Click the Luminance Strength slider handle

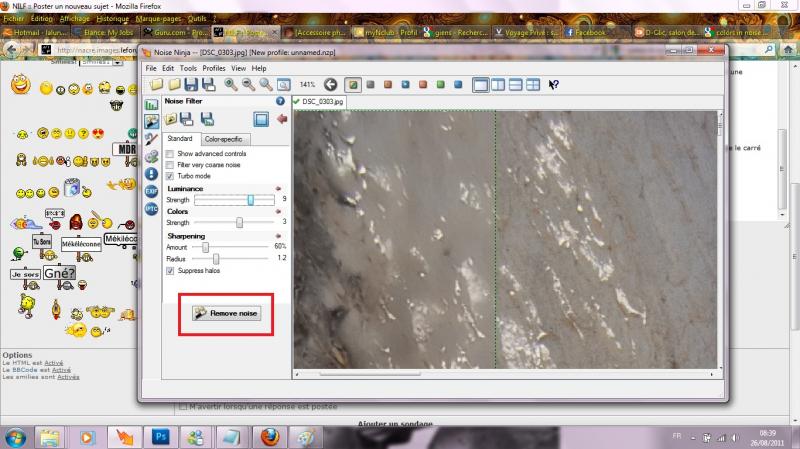[x=251, y=200]
